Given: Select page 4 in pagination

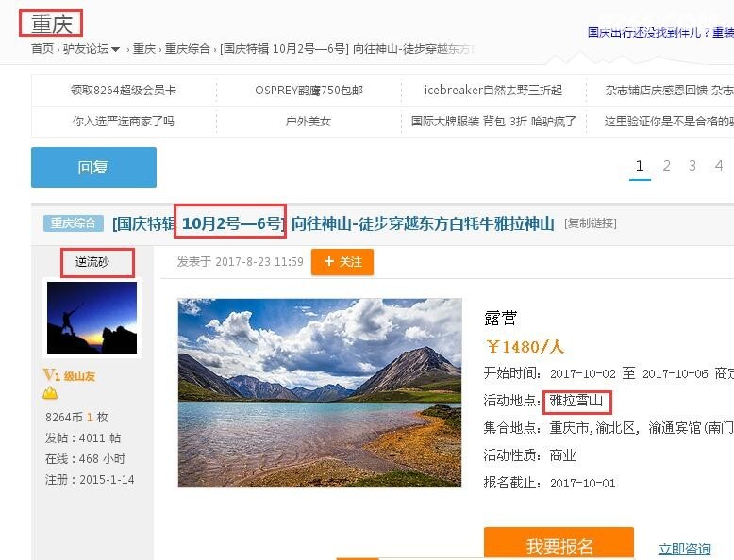Looking at the screenshot, I should click(x=719, y=166).
